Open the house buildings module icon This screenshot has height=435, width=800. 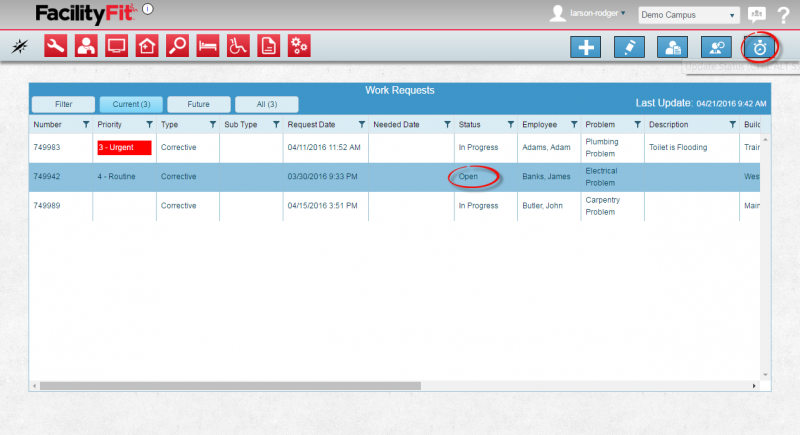pyautogui.click(x=147, y=46)
